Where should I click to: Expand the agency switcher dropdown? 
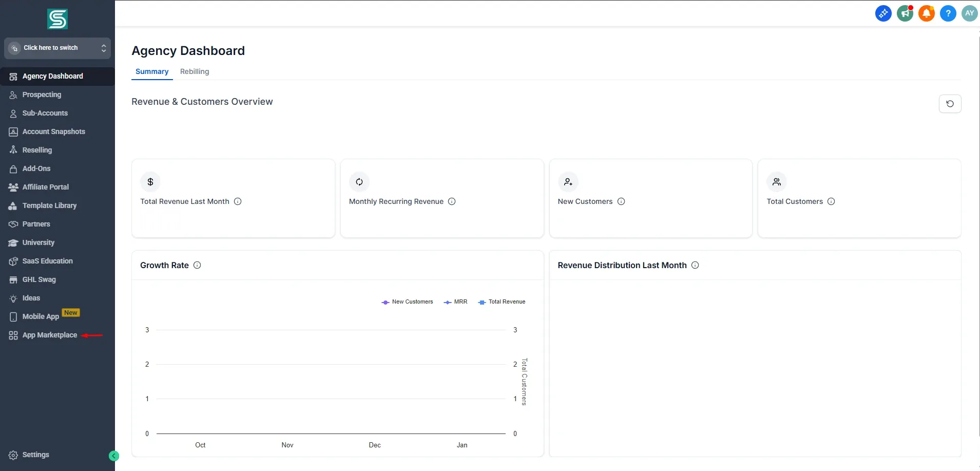click(x=57, y=48)
